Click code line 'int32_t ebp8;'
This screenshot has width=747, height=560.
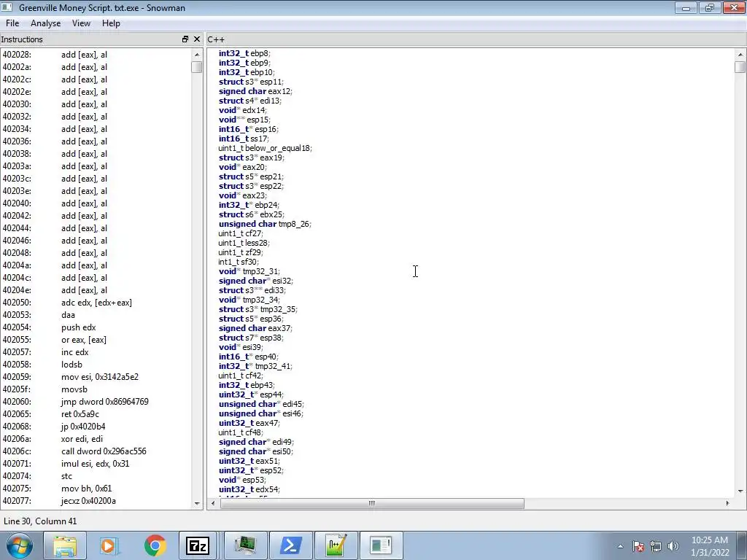(x=244, y=53)
